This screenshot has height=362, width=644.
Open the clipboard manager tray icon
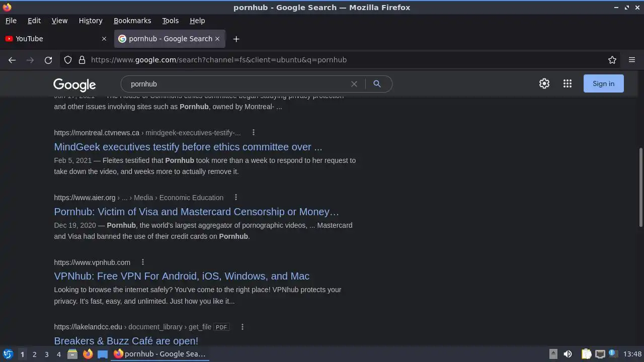click(586, 354)
